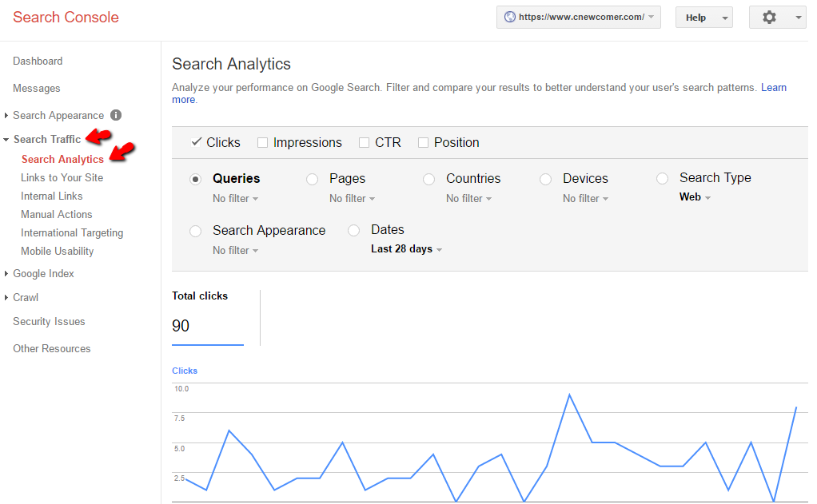Enable the Position checkbox
This screenshot has height=504, width=817.
423,142
